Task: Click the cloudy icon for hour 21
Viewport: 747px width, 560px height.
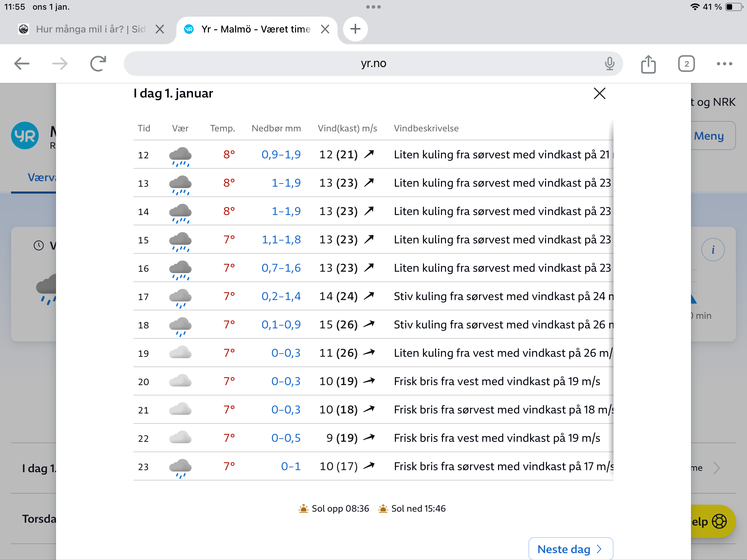Action: 180,409
